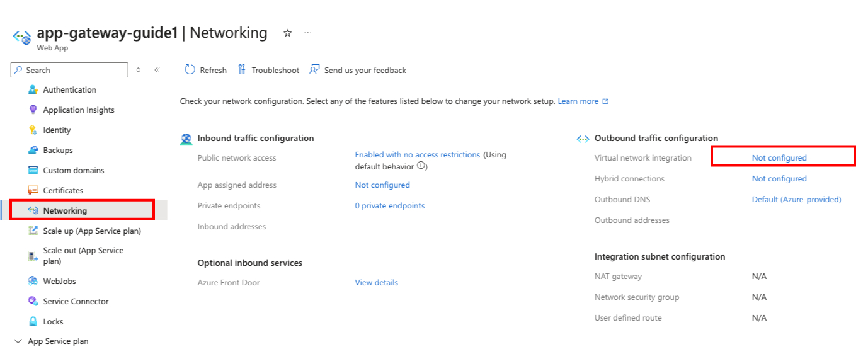This screenshot has width=868, height=354.
Task: Favorite this page with the star icon
Action: click(287, 33)
